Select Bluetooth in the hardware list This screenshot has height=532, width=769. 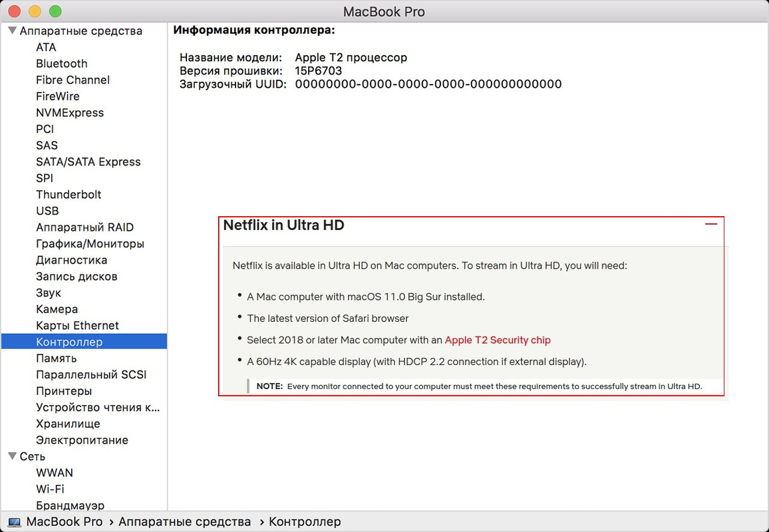click(62, 64)
